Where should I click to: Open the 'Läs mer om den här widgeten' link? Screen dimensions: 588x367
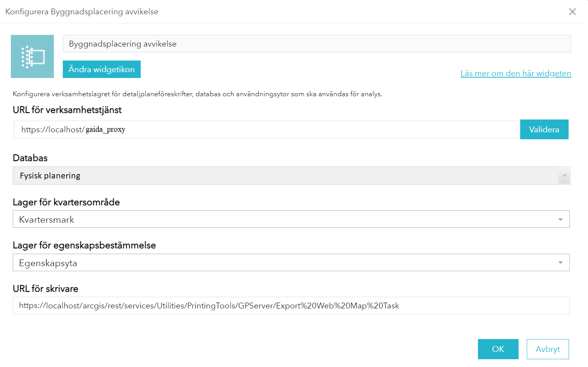point(516,73)
